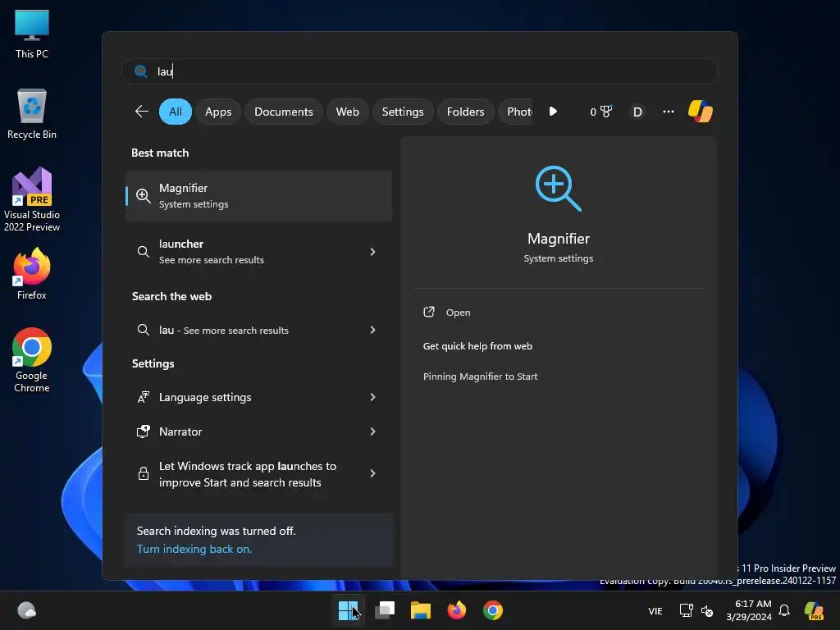840x630 pixels.
Task: Switch to Photos filter
Action: [516, 112]
